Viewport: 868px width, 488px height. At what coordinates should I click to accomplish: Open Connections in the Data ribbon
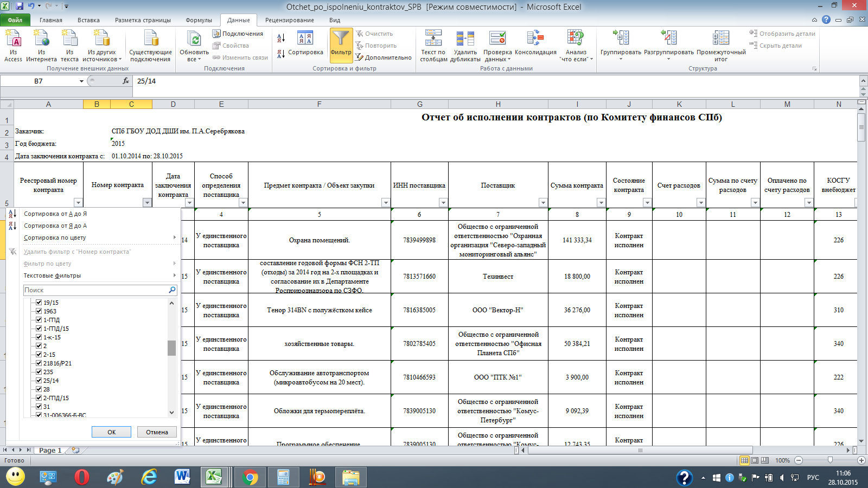238,34
